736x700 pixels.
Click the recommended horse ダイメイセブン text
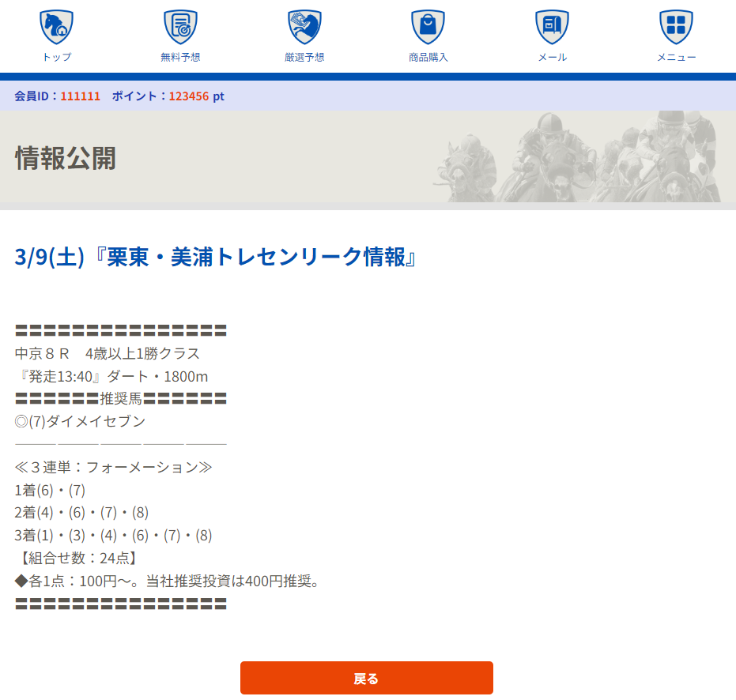[96, 421]
